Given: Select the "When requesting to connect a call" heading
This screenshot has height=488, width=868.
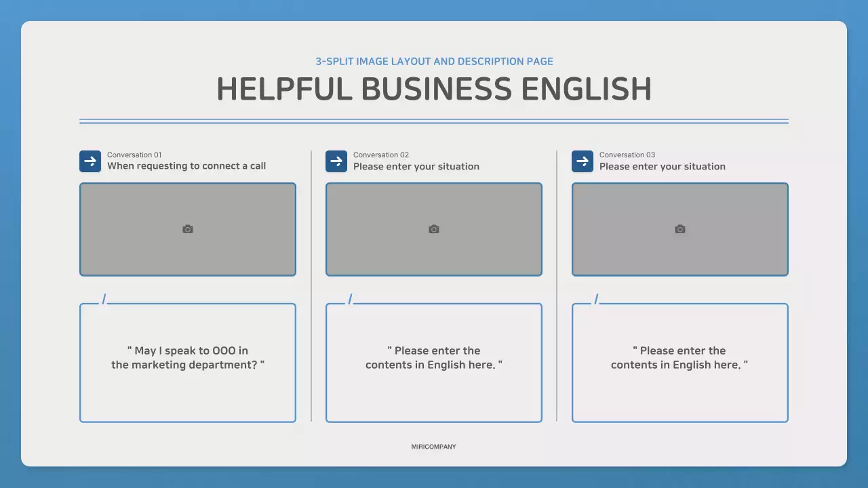Looking at the screenshot, I should pyautogui.click(x=186, y=166).
